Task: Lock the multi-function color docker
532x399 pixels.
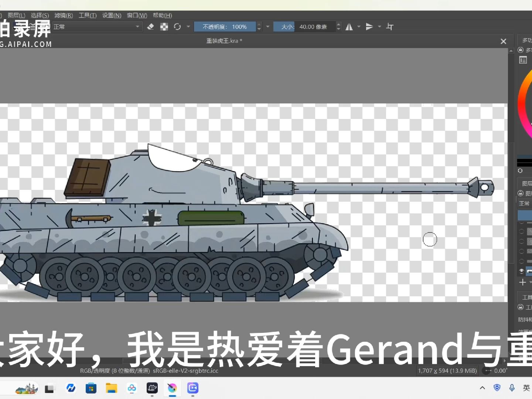Action: click(521, 50)
